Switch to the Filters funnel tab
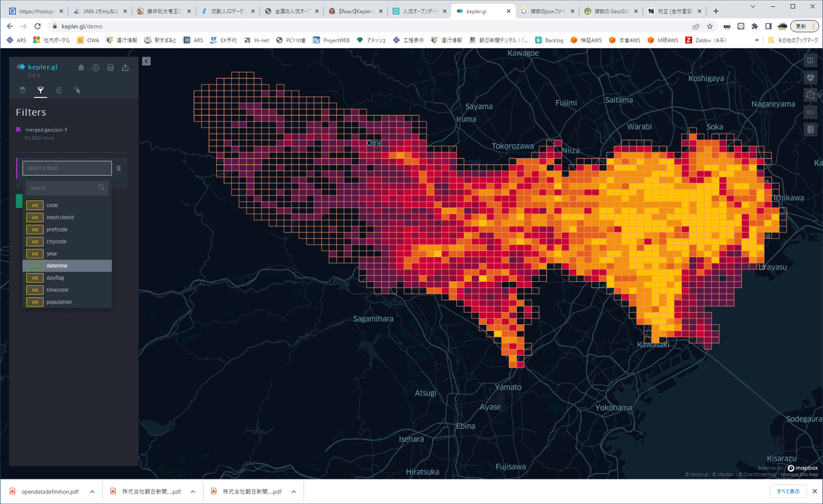Viewport: 823px width, 504px height. coord(40,90)
